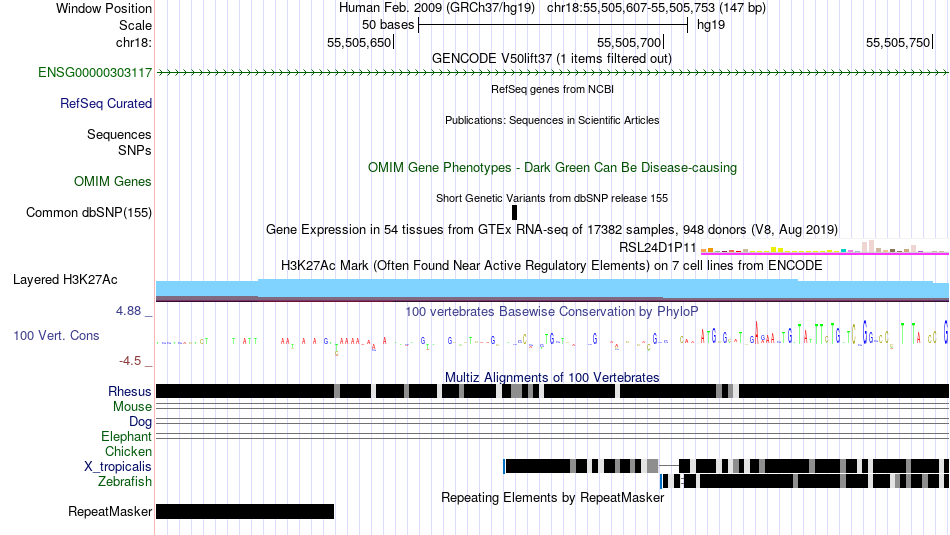Click the Scale track label
Image resolution: width=950 pixels, height=535 pixels.
coord(135,25)
